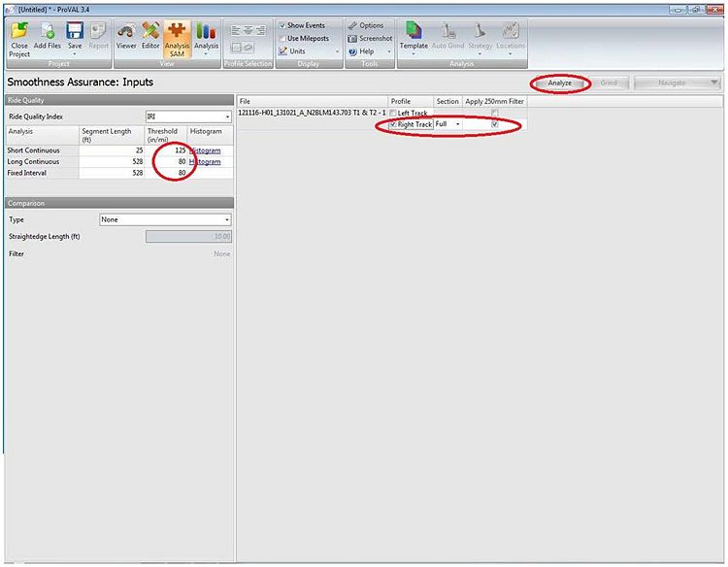Click the Report icon
This screenshot has width=728, height=567.
[98, 31]
